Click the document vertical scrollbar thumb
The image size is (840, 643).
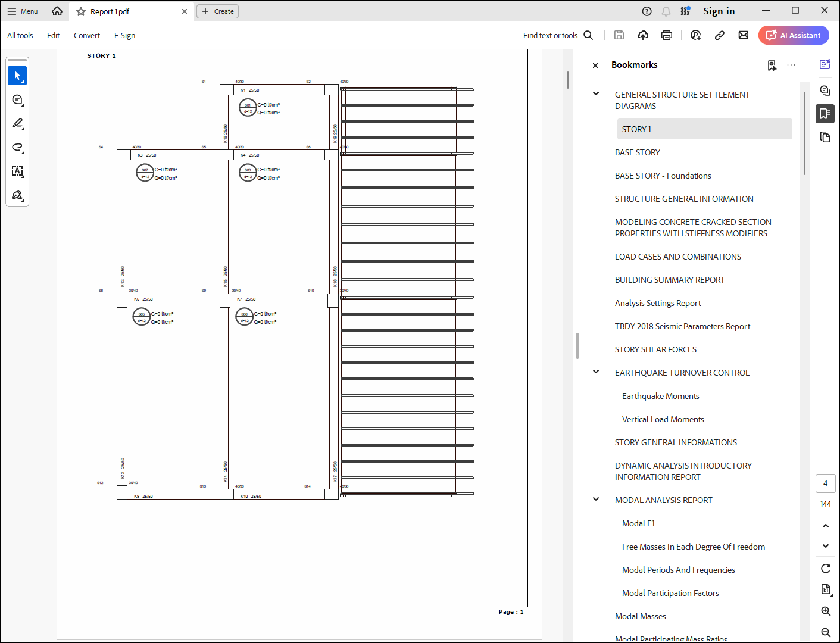pos(568,80)
